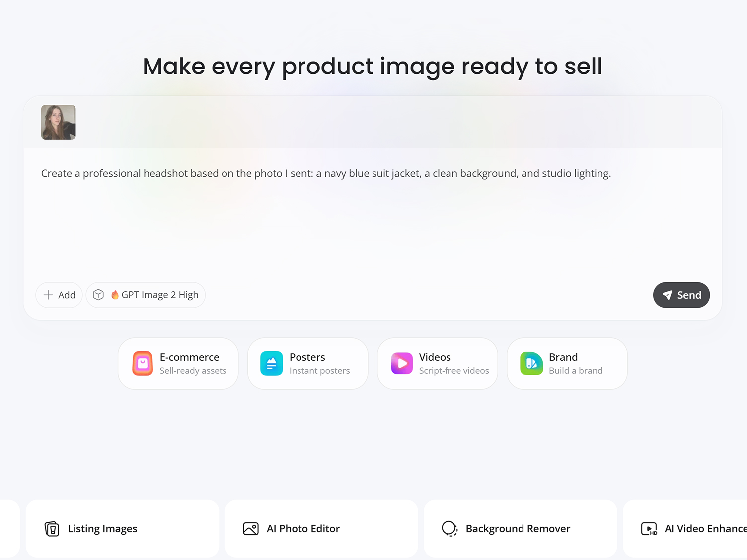Click the AI Photo Editor picture icon
This screenshot has height=560, width=747.
click(x=251, y=529)
